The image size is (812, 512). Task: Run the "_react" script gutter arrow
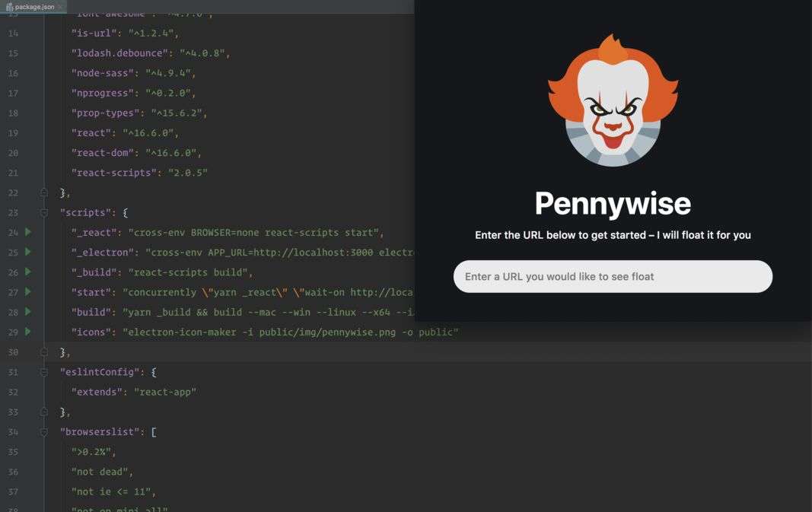[x=28, y=232]
